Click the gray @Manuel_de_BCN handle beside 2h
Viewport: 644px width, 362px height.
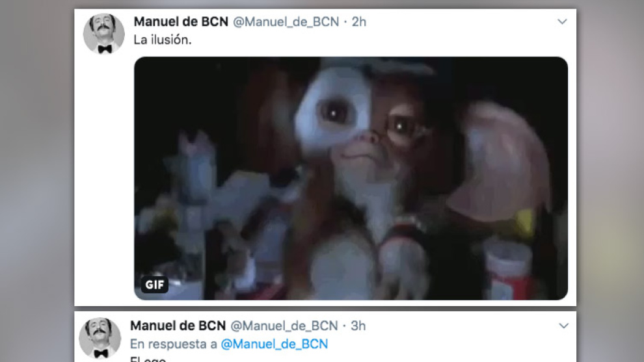click(x=286, y=21)
